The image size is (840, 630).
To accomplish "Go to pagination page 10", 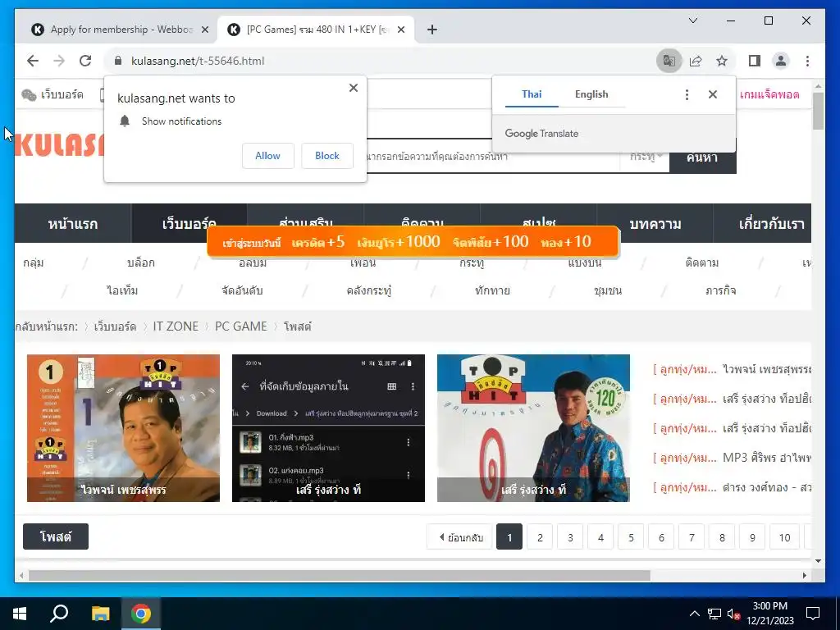I will (784, 536).
